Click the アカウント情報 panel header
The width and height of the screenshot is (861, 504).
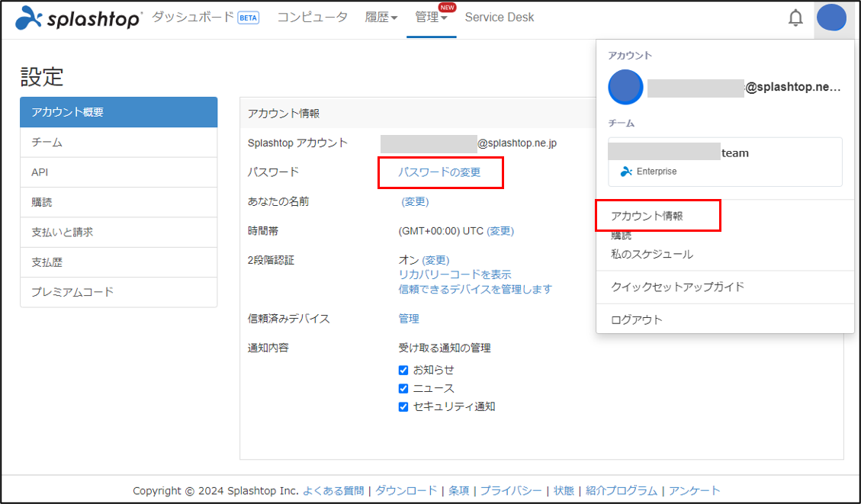284,114
